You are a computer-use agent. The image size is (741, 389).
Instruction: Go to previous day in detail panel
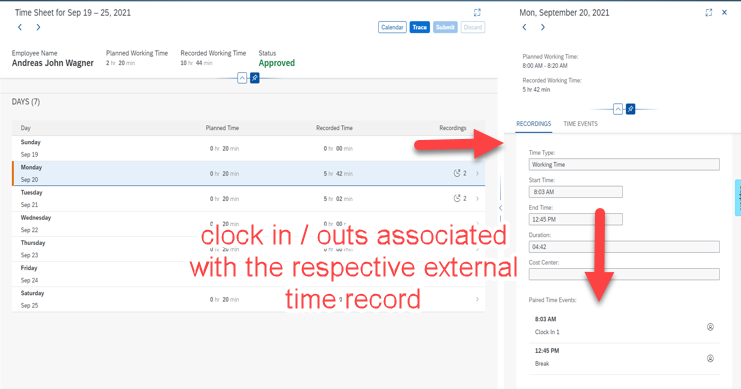(x=524, y=27)
